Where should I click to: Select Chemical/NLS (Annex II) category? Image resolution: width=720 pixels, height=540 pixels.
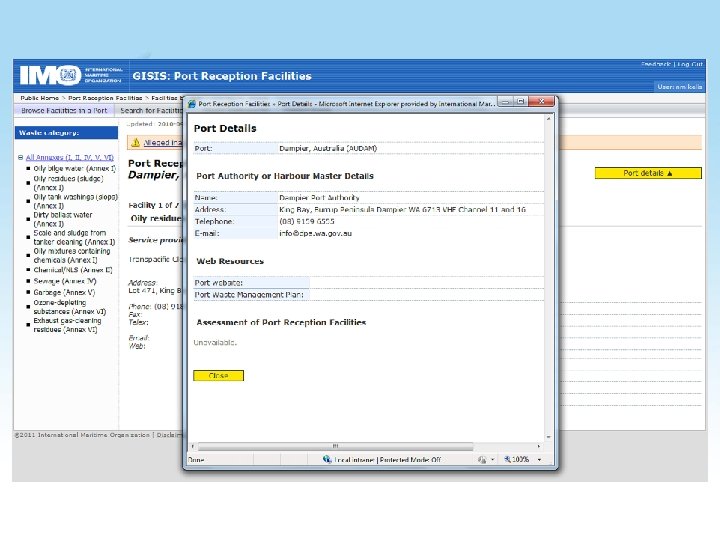click(73, 270)
